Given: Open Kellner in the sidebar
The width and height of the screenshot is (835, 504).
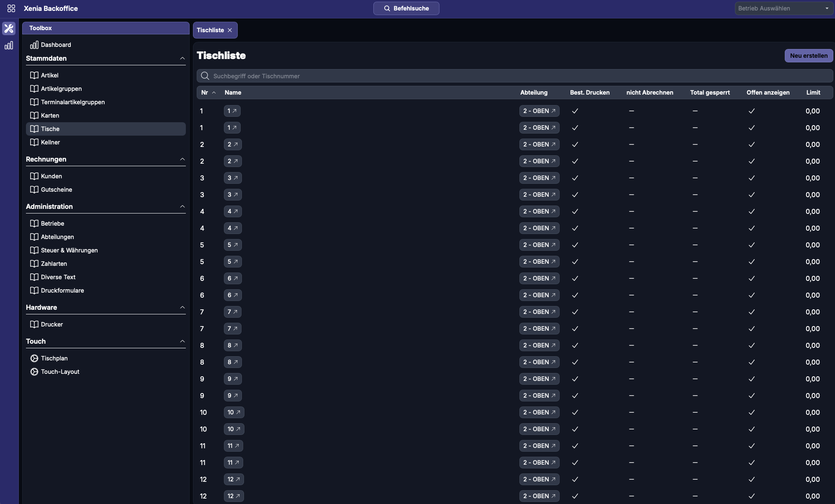Looking at the screenshot, I should coord(50,142).
